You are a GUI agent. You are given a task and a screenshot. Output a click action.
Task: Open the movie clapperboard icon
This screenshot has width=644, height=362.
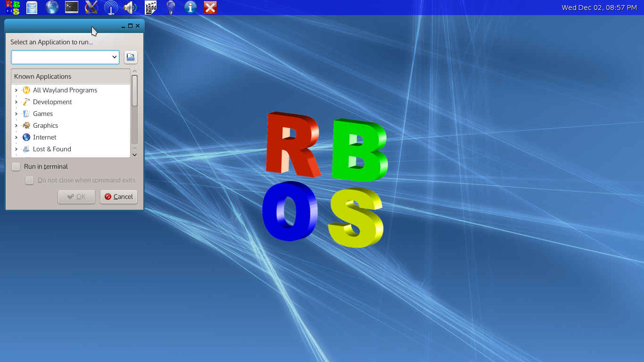151,8
